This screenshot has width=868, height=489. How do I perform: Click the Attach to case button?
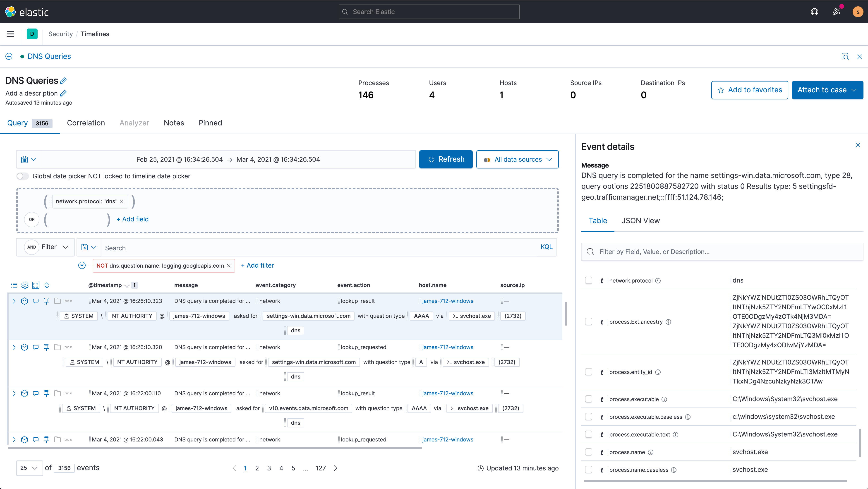827,90
